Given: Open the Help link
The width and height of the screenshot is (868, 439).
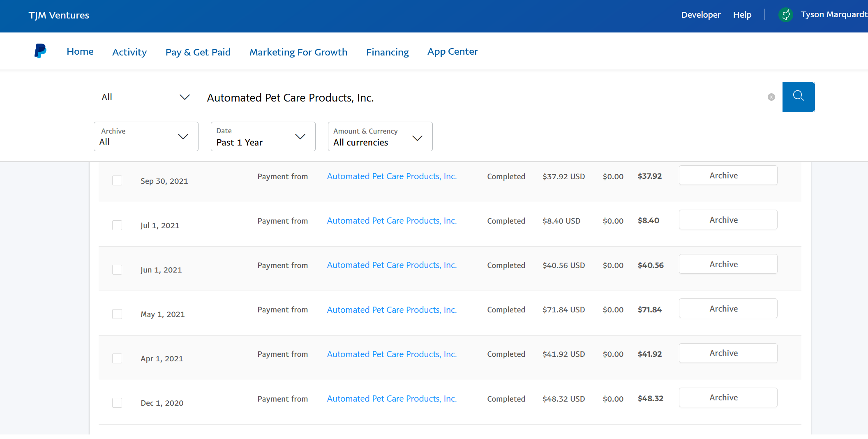Looking at the screenshot, I should (742, 15).
